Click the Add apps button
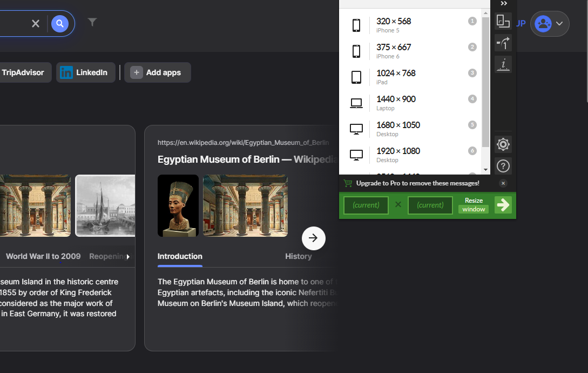This screenshot has height=373, width=588. (158, 72)
